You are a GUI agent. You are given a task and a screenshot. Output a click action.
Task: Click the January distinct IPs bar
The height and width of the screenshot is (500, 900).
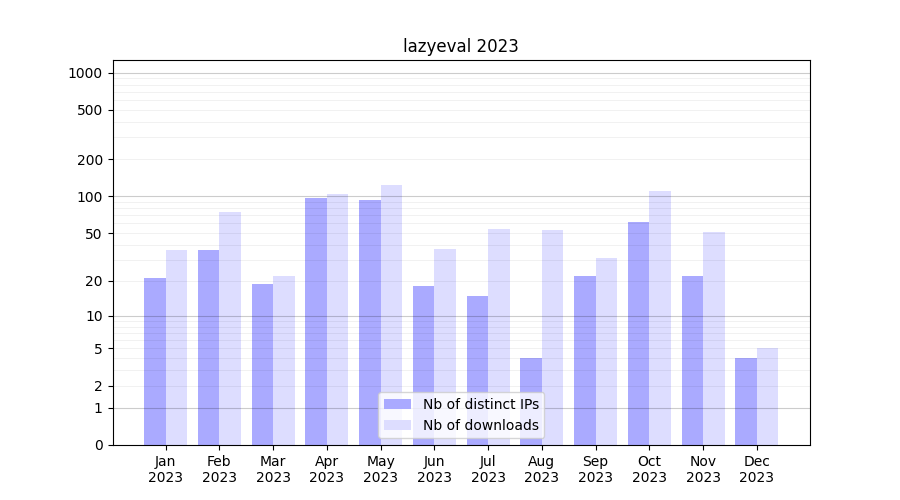(155, 361)
